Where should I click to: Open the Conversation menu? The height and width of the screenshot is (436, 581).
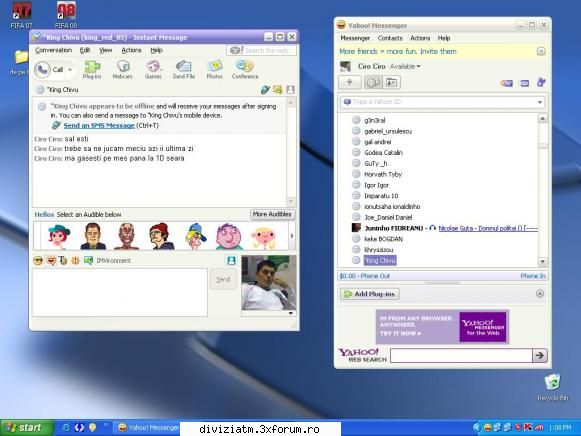(53, 50)
